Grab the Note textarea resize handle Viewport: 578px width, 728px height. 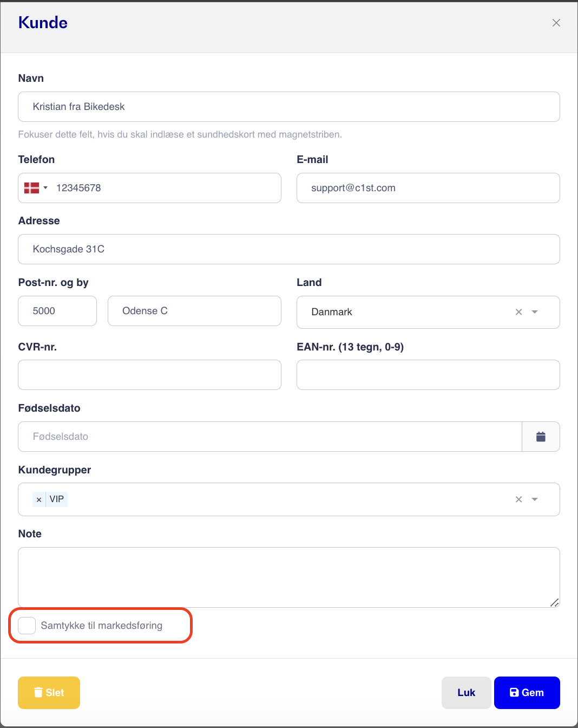pyautogui.click(x=555, y=602)
